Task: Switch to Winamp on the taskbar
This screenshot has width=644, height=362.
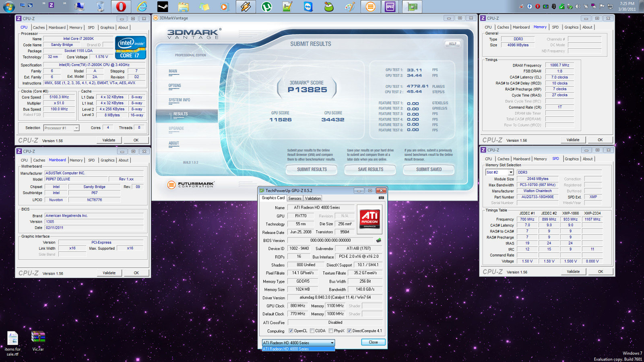Action: [x=246, y=6]
